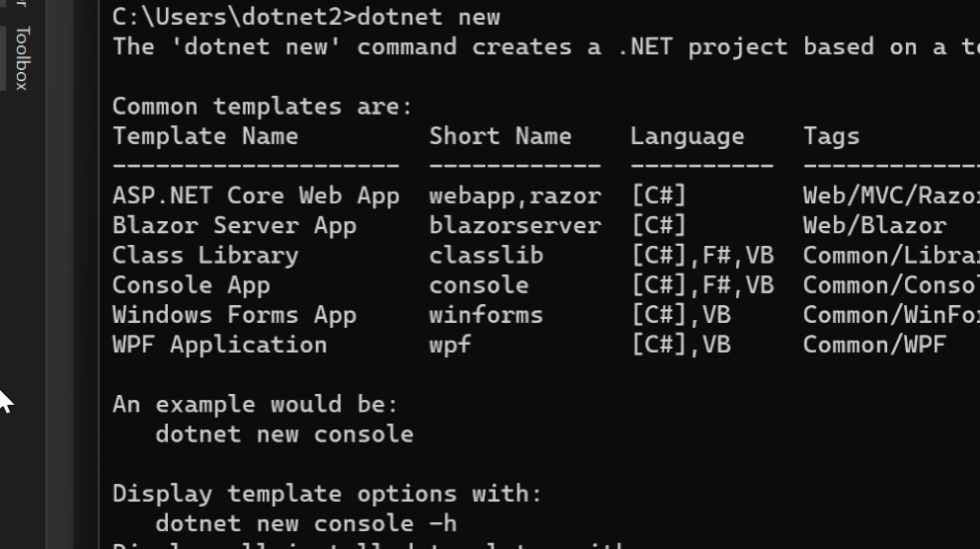Click the 'Short Name' column header
The width and height of the screenshot is (980, 549).
click(x=500, y=136)
